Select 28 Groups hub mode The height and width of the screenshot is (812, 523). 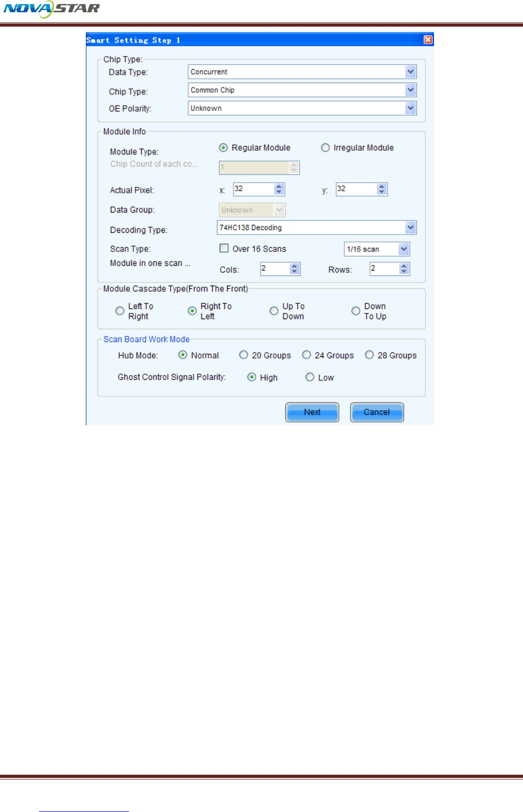pyautogui.click(x=369, y=355)
